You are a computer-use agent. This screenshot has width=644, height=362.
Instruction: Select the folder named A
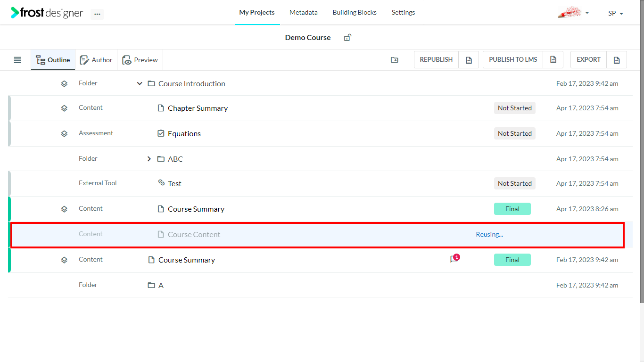(x=161, y=285)
